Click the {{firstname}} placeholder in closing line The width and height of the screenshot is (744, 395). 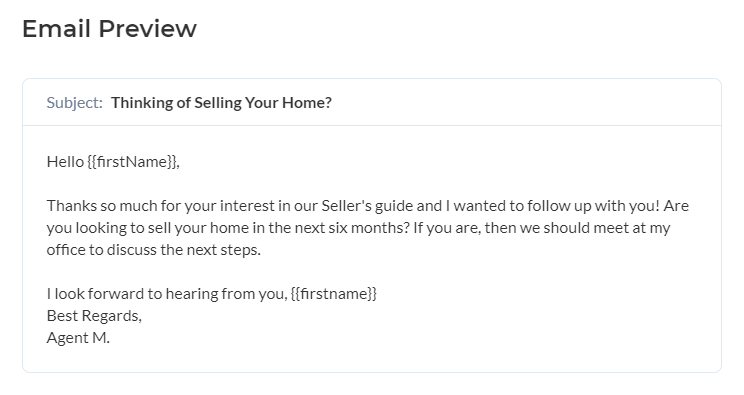tap(334, 294)
